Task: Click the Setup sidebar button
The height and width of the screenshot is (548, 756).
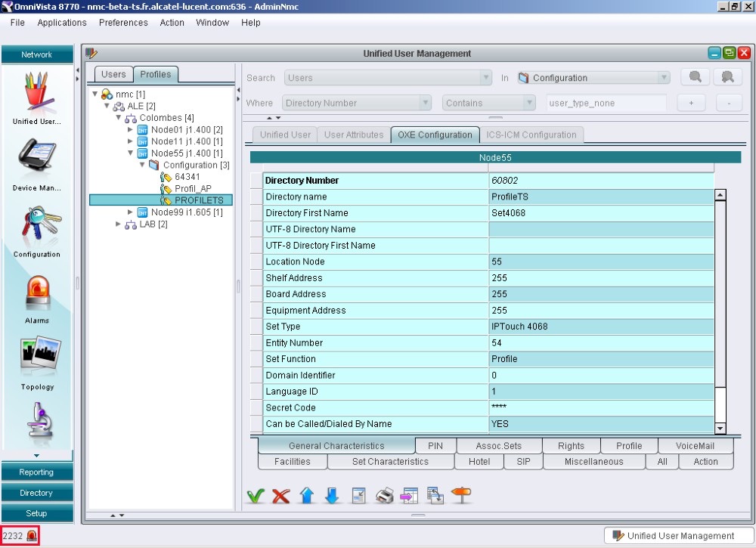Action: [x=37, y=513]
